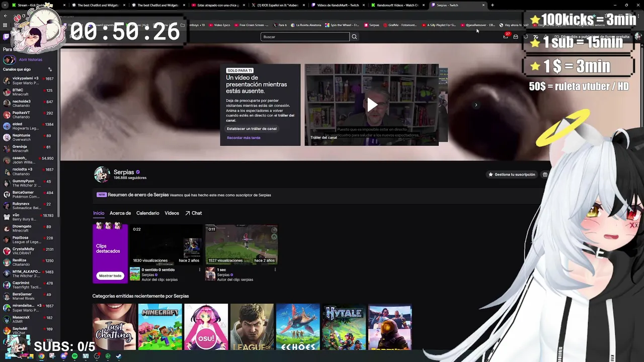Viewport: 644px width, 362px height.
Task: Open 'La Ruleta Aleatoria' bookmark
Action: point(306,25)
